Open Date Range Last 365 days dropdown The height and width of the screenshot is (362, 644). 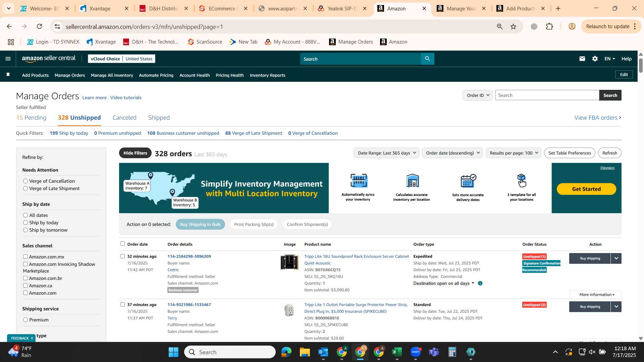click(x=386, y=153)
